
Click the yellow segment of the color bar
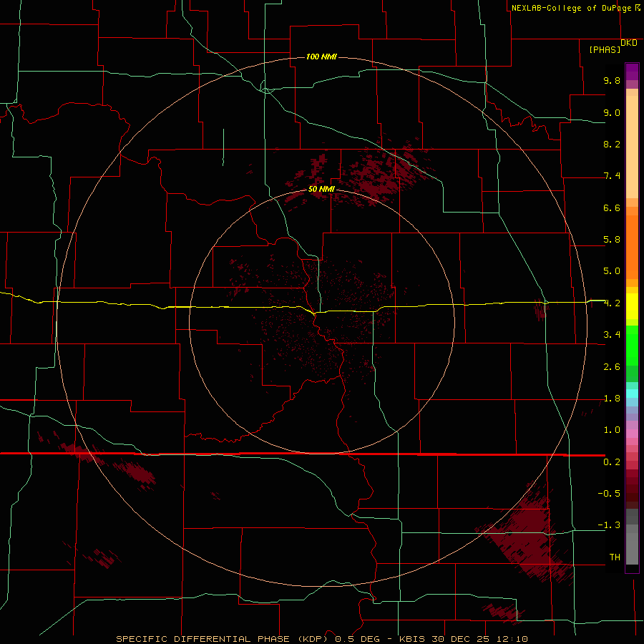pos(632,306)
